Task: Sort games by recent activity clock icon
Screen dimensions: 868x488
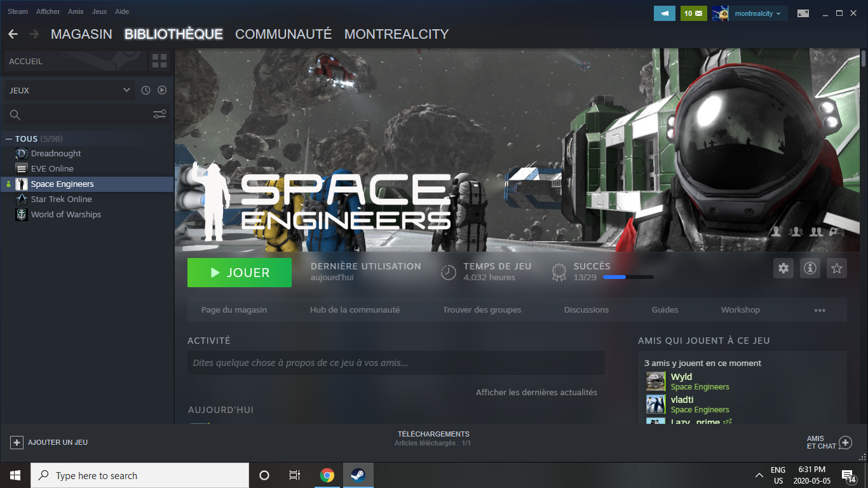Action: point(146,90)
